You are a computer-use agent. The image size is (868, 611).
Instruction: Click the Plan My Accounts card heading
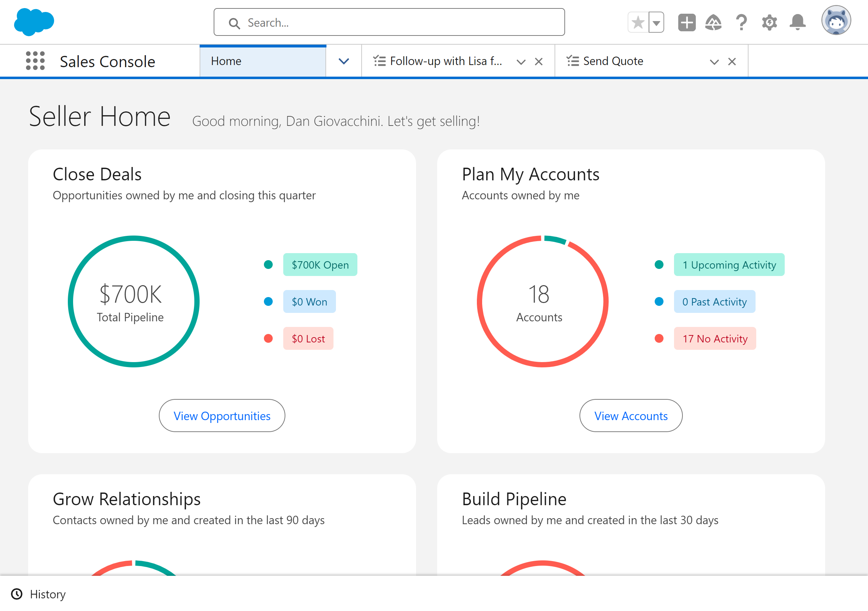pyautogui.click(x=530, y=174)
